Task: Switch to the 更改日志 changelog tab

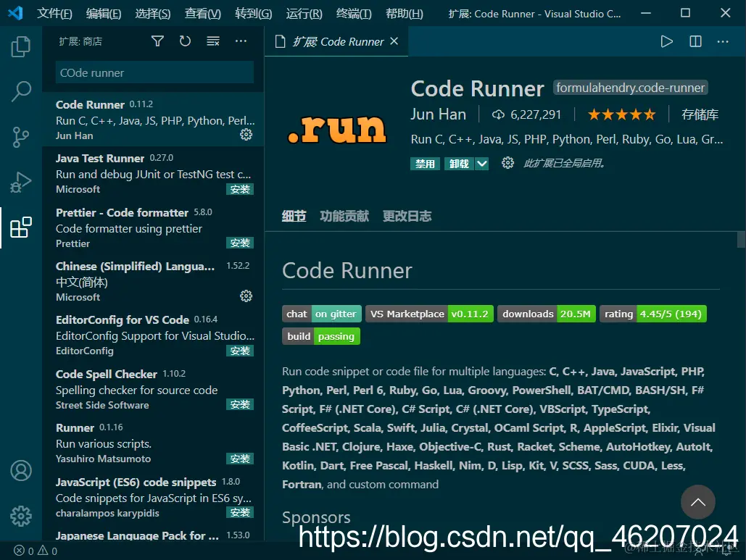Action: [x=407, y=217]
